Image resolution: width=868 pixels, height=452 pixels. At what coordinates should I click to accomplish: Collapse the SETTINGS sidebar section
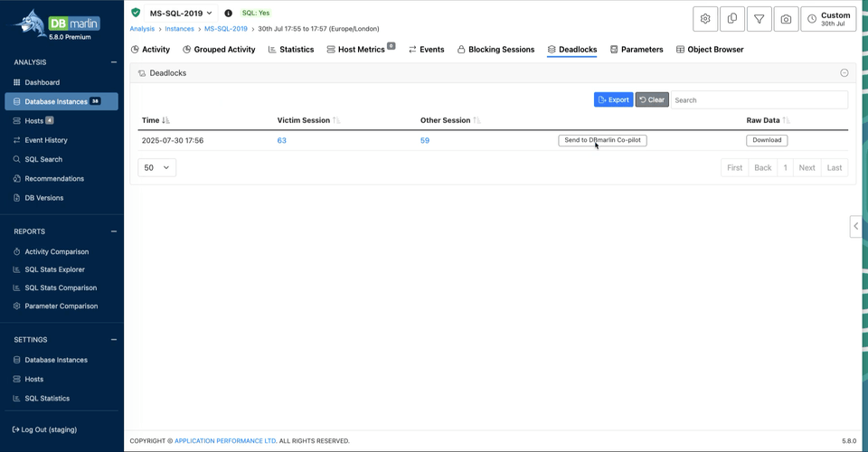pos(114,340)
